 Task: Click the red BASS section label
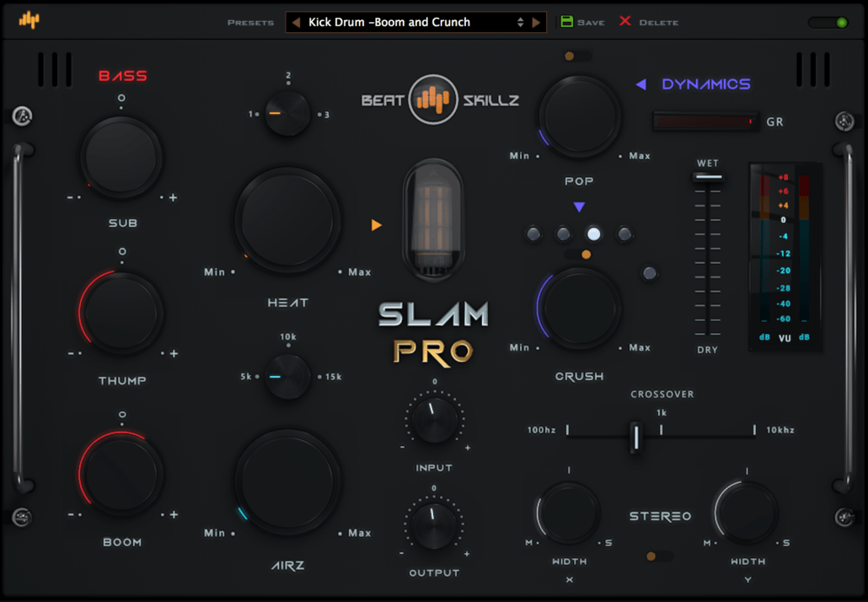[x=123, y=76]
